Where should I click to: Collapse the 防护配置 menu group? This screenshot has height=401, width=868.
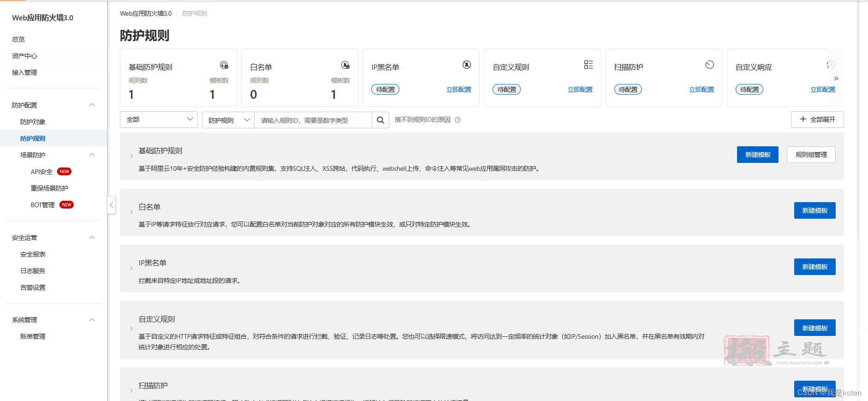92,105
